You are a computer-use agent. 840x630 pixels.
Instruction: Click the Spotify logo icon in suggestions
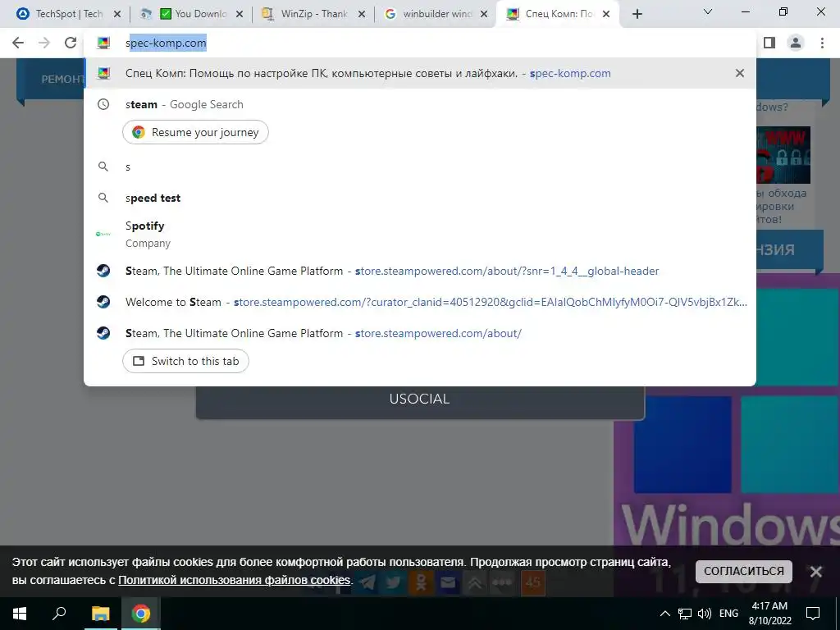click(103, 234)
